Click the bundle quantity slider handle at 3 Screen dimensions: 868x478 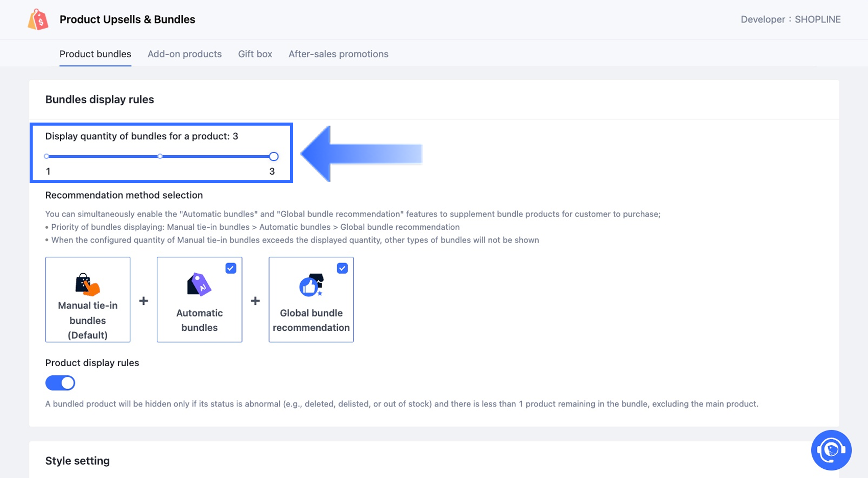coord(274,156)
